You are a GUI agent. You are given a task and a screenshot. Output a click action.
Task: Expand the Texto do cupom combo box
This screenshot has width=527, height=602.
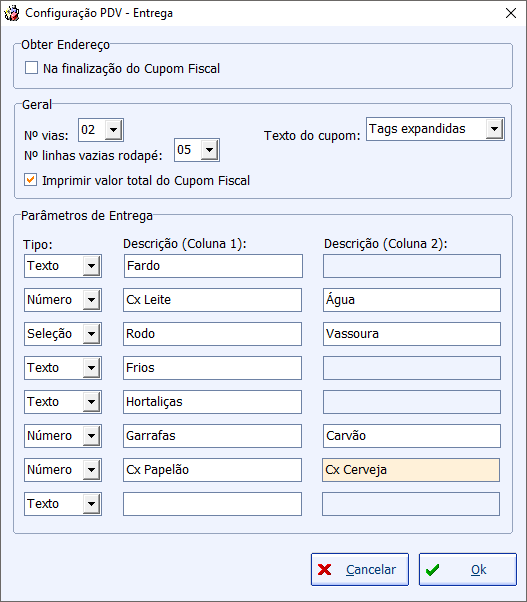click(x=494, y=129)
